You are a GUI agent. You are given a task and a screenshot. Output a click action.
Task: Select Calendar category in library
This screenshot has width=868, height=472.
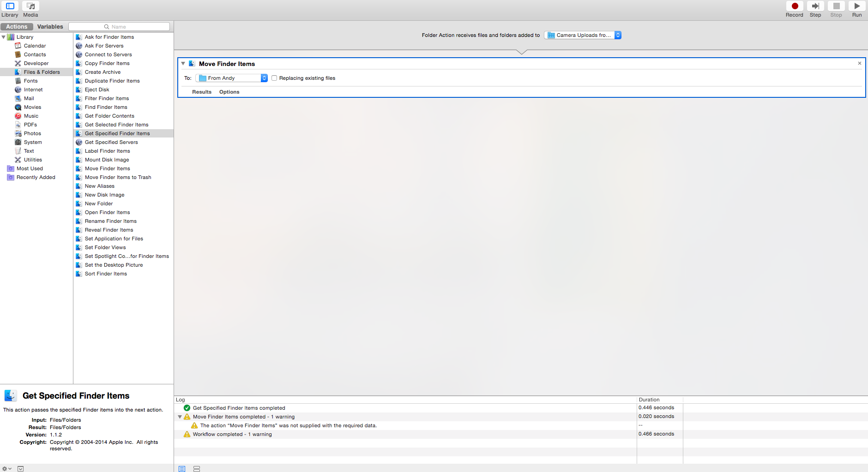pyautogui.click(x=35, y=46)
